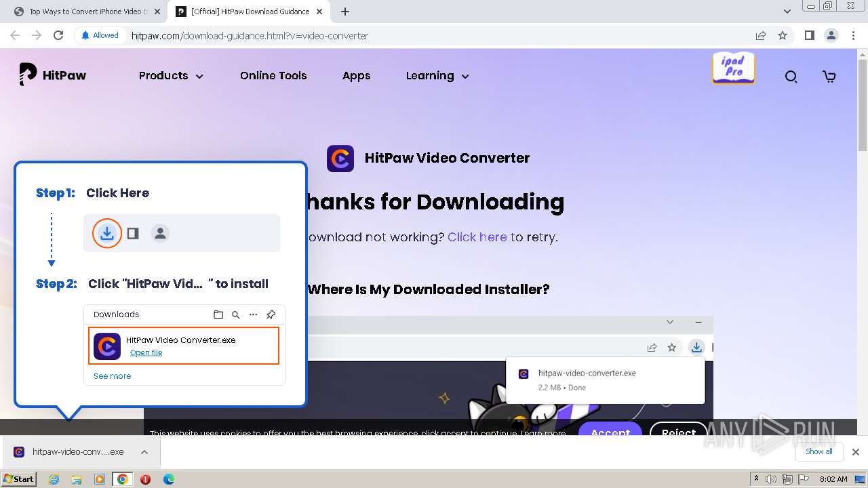Click the folder icon in Downloads illustration
The width and height of the screenshot is (868, 488).
pos(218,314)
